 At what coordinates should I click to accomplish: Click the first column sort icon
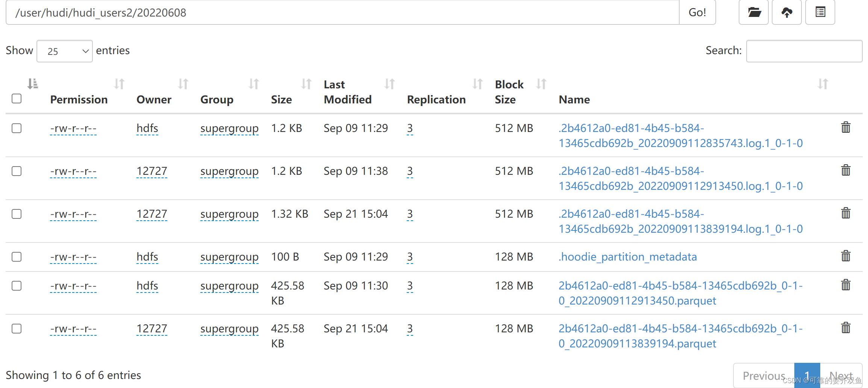pyautogui.click(x=33, y=83)
